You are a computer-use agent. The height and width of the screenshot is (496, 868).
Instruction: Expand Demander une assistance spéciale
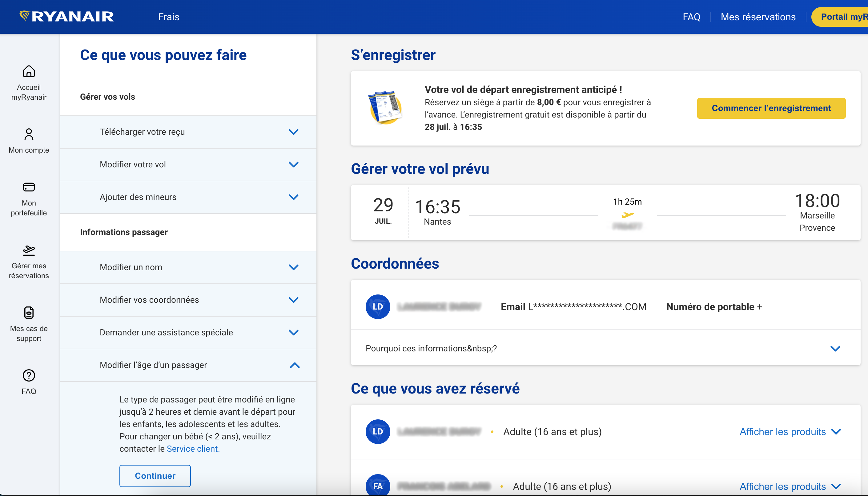click(188, 333)
